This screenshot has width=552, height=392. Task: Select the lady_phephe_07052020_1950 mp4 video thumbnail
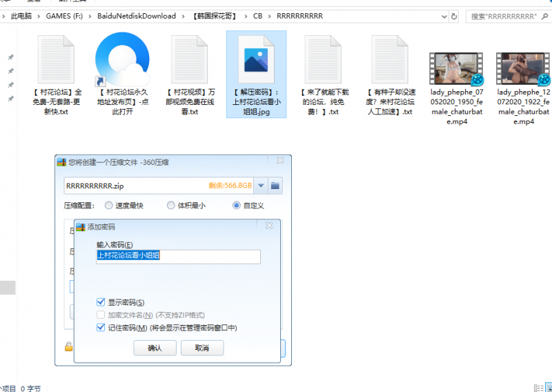(x=456, y=69)
